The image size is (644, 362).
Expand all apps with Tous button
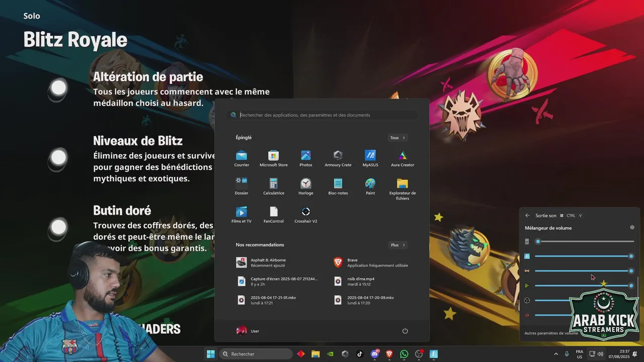click(397, 138)
